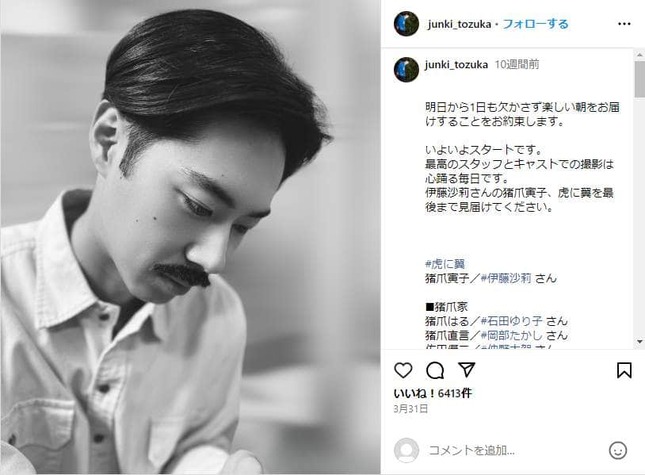The image size is (645, 475).
Task: Open emoji picker smiley icon
Action: click(x=617, y=450)
